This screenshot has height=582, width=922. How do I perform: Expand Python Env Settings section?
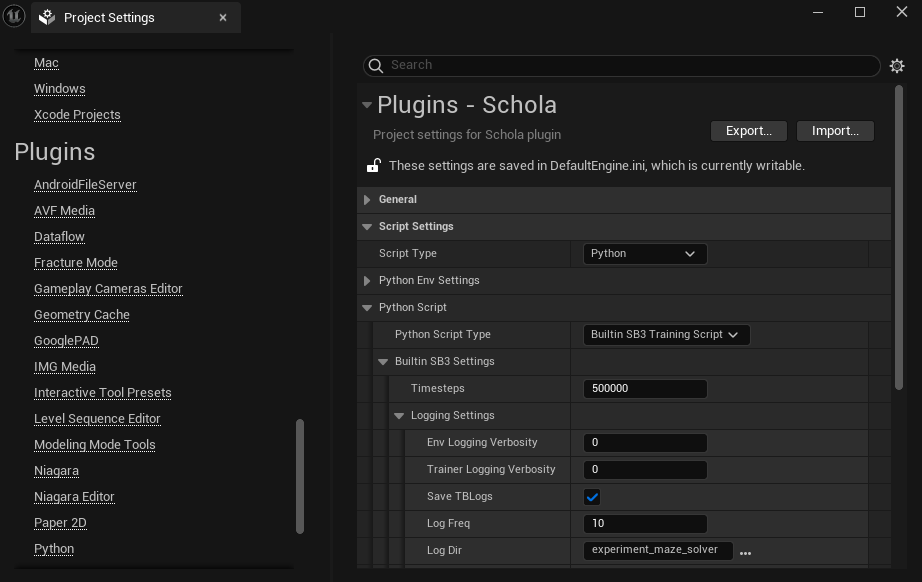coord(367,281)
